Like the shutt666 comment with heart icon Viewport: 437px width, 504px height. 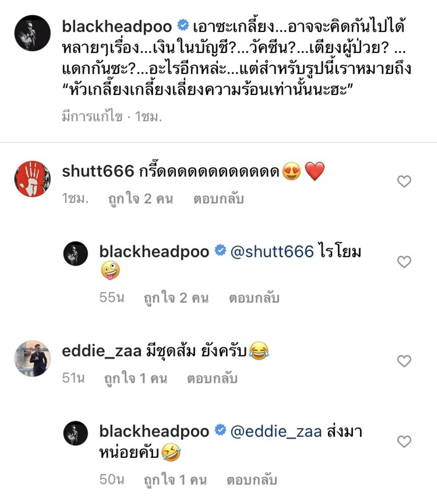(x=404, y=181)
